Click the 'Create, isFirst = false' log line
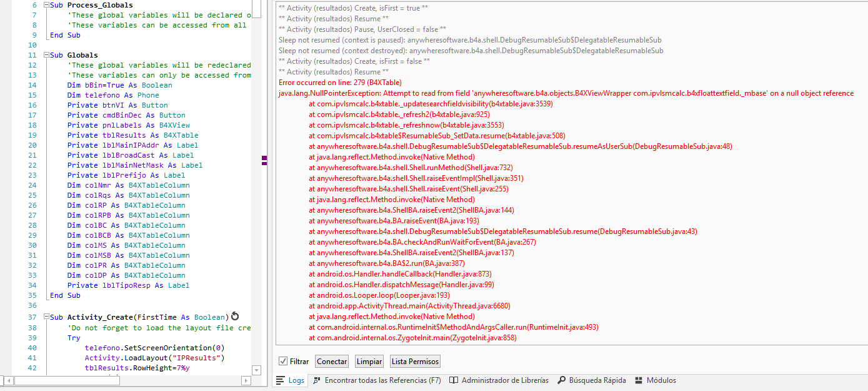Image resolution: width=868 pixels, height=391 pixels. click(354, 61)
